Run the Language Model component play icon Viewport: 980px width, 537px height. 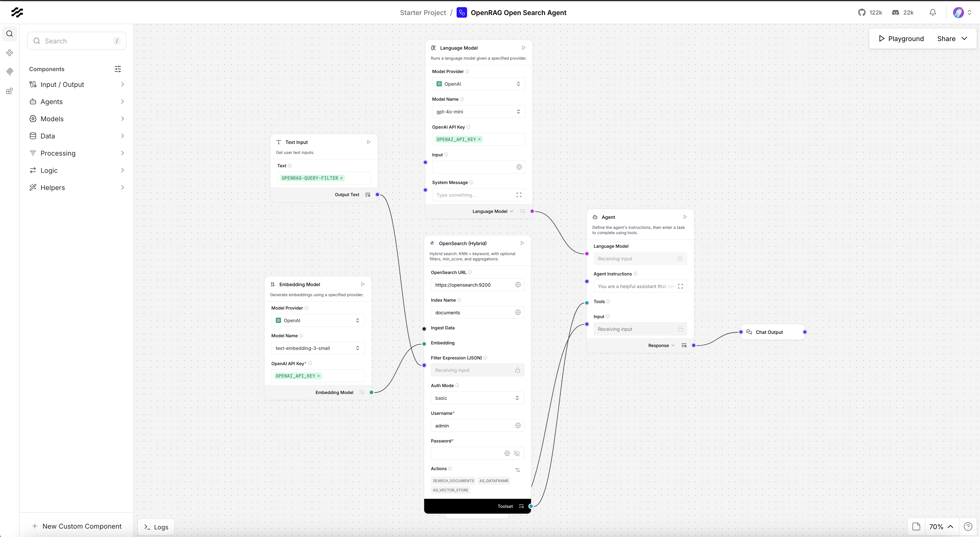[523, 48]
